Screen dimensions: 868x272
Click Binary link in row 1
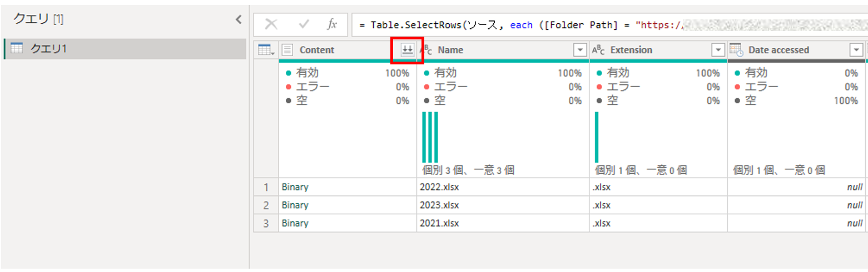[x=295, y=187]
